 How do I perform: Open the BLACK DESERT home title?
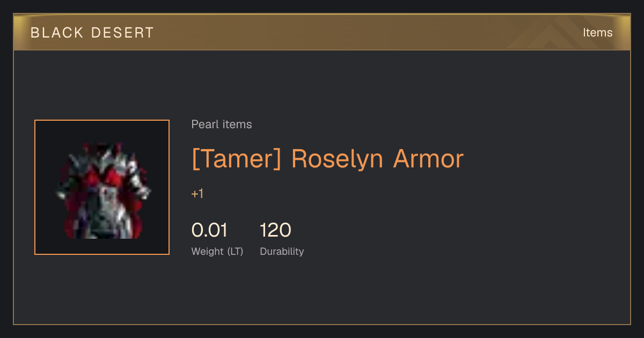click(92, 33)
